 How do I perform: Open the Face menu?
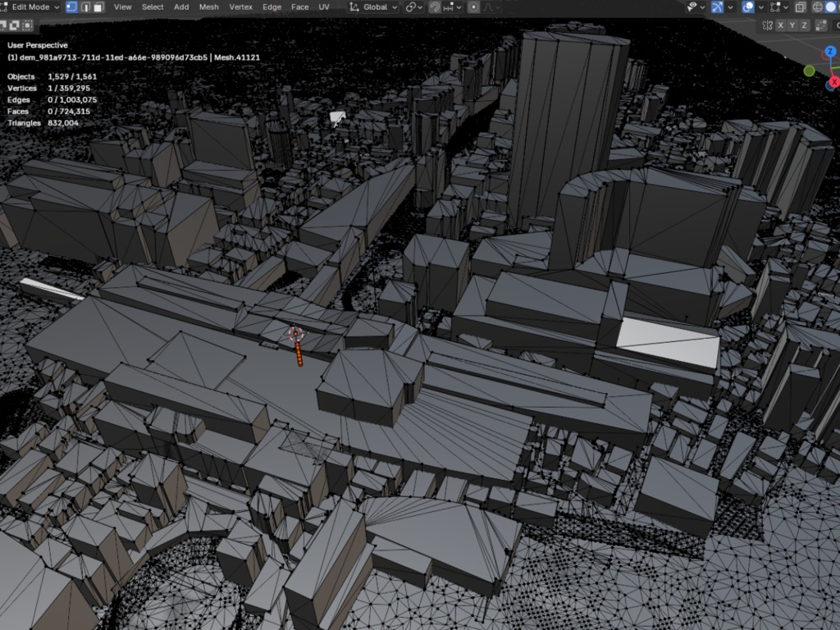click(300, 7)
